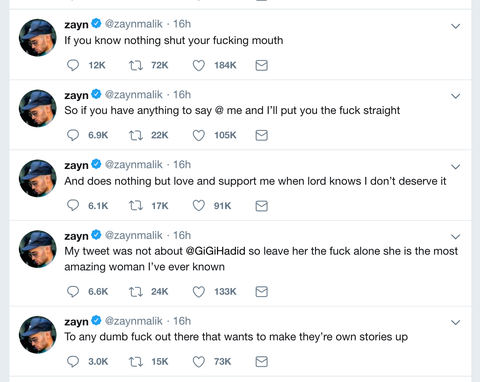This screenshot has height=382, width=480.
Task: Open zayn's avatar on the 'love and support' tweet
Action: (x=38, y=178)
